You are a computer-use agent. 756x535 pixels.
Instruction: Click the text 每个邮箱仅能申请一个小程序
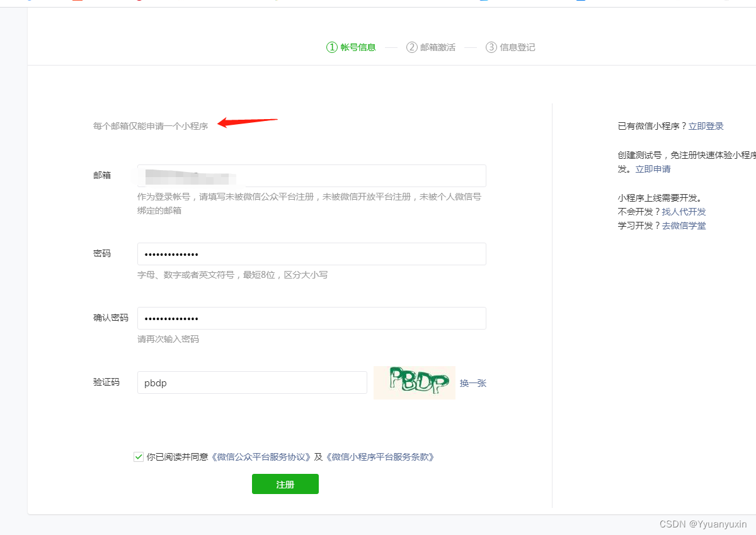tap(151, 126)
